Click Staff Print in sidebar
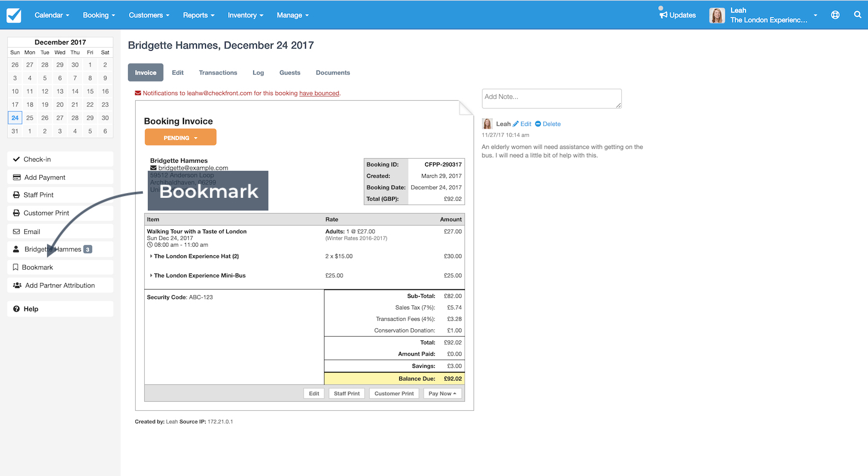Screen dimensions: 868x476 tap(60, 195)
